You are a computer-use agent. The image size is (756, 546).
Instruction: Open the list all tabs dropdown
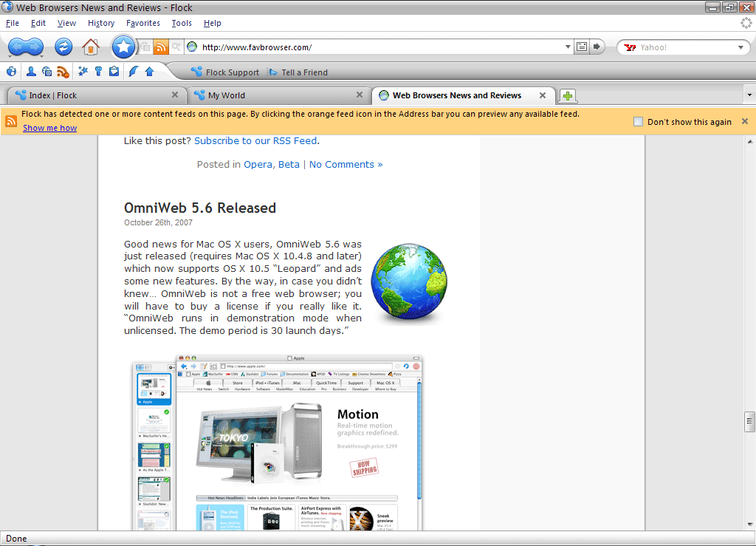coord(749,95)
